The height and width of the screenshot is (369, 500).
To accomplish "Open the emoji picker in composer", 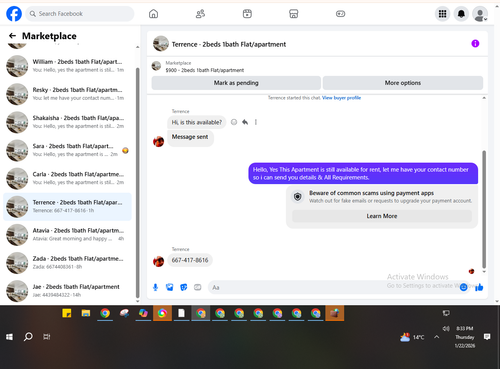I will click(463, 287).
